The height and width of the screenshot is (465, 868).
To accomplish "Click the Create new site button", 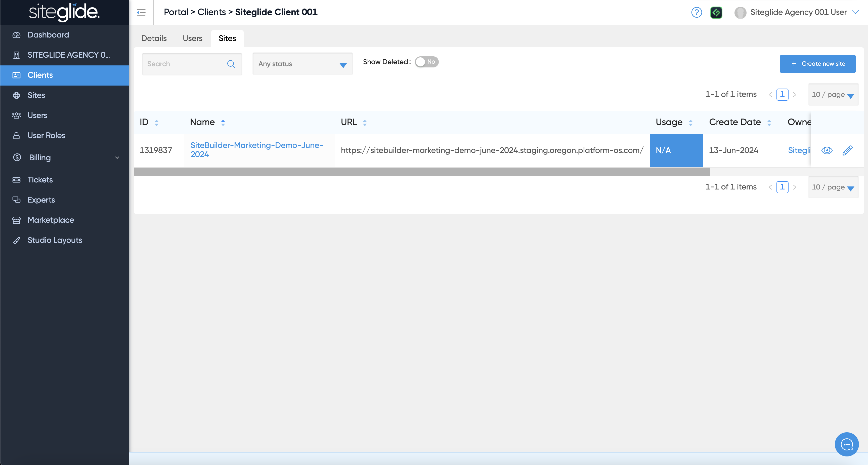I will pyautogui.click(x=817, y=64).
